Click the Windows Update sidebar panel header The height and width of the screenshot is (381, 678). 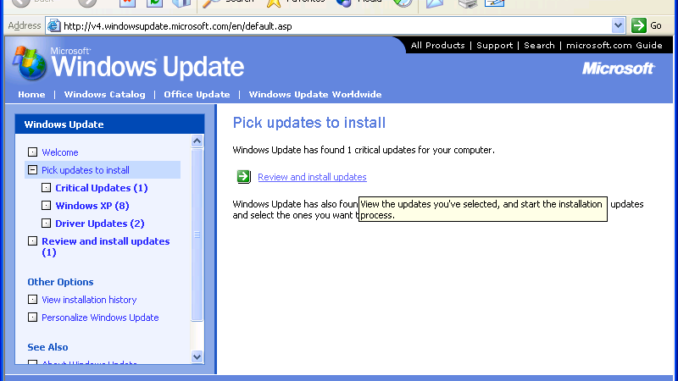click(110, 124)
